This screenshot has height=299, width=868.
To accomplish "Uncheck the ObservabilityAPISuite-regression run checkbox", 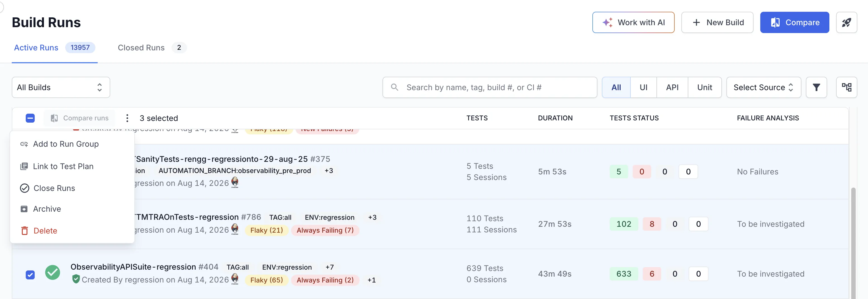I will pos(30,274).
